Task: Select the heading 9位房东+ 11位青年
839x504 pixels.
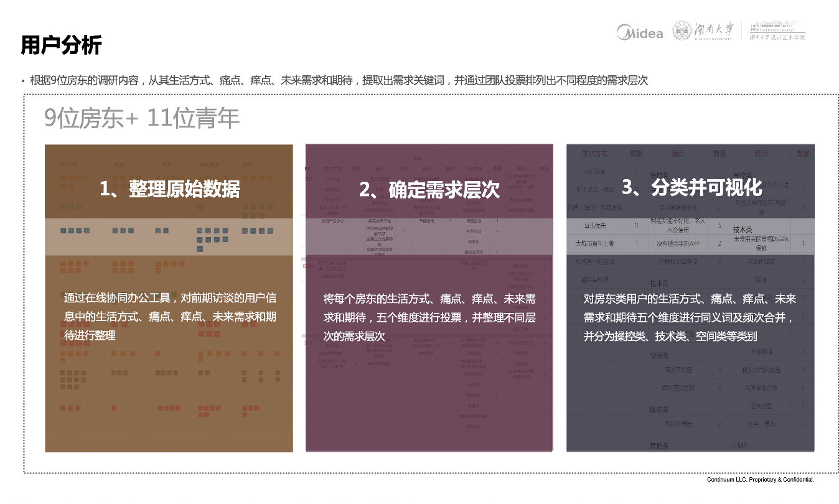Action: click(x=142, y=118)
